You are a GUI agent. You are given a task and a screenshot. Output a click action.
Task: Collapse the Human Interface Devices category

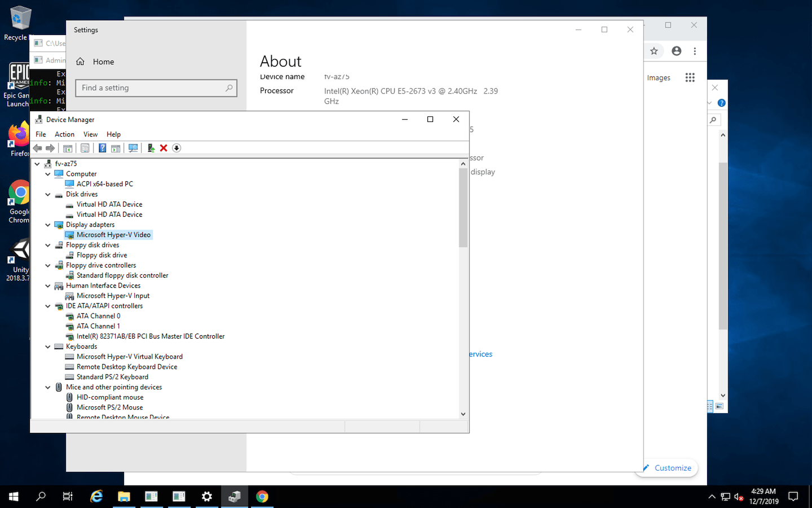pos(48,286)
